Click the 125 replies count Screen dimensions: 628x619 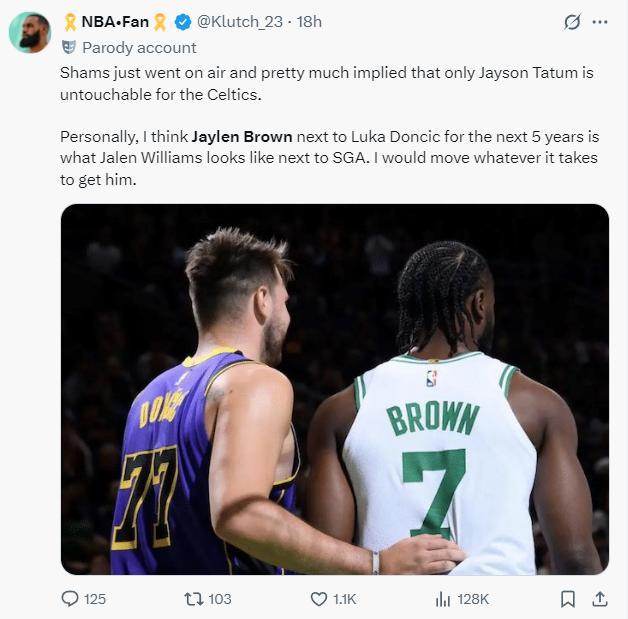coord(95,598)
